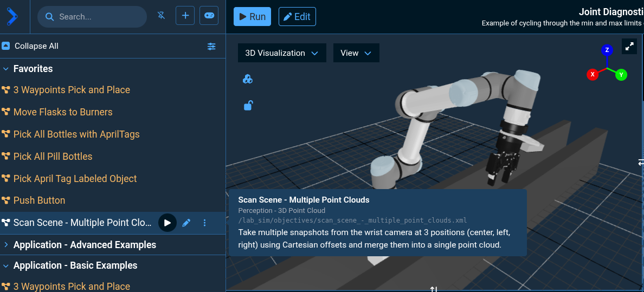Open the objective filter settings sliders icon
The height and width of the screenshot is (292, 644).
(211, 47)
